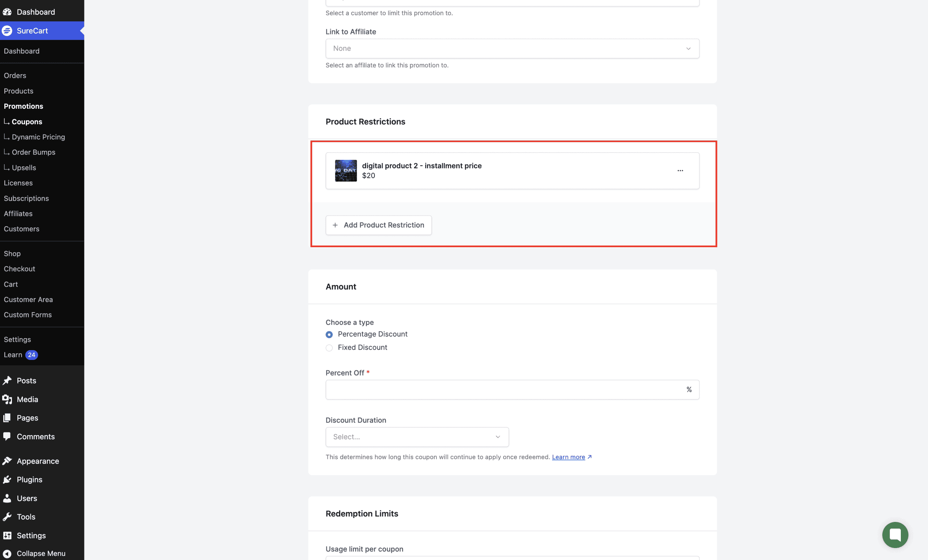Open the Shop menu item
This screenshot has height=560, width=928.
click(x=12, y=253)
